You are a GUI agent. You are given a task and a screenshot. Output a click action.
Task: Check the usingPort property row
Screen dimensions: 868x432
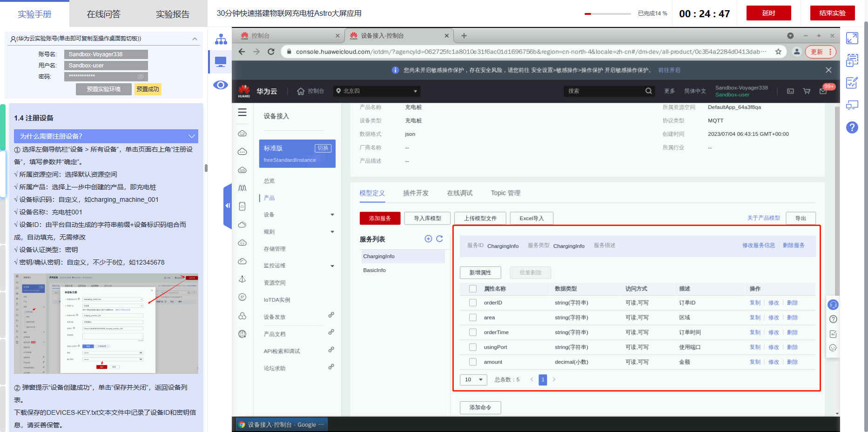click(473, 347)
